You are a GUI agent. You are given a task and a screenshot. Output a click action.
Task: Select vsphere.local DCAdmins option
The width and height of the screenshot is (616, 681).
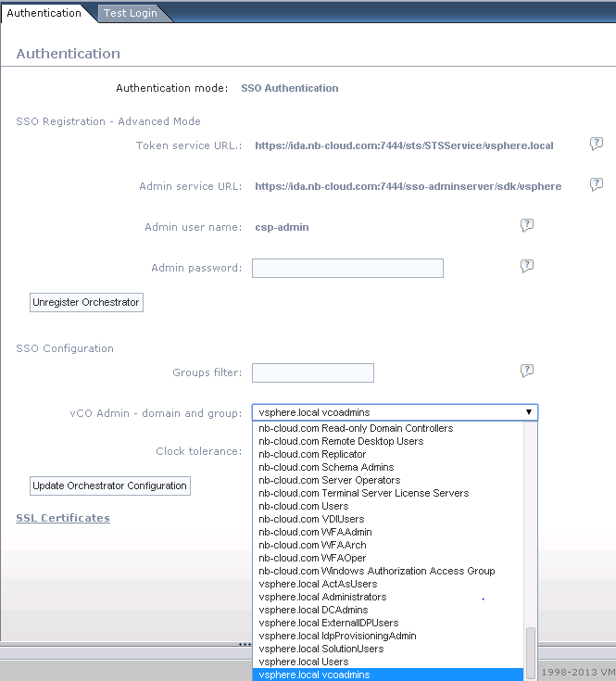click(388, 611)
